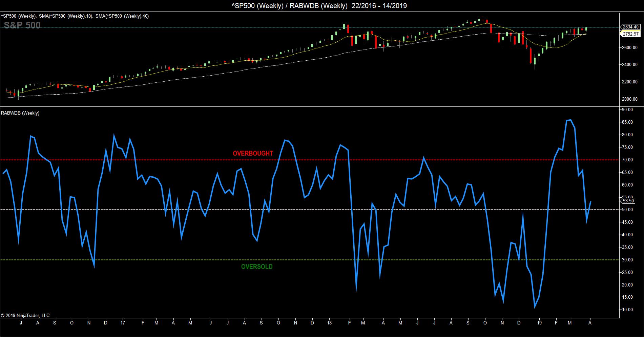Open the NinjaTrader, LLC copyright notice
The width and height of the screenshot is (644, 337).
click(25, 315)
